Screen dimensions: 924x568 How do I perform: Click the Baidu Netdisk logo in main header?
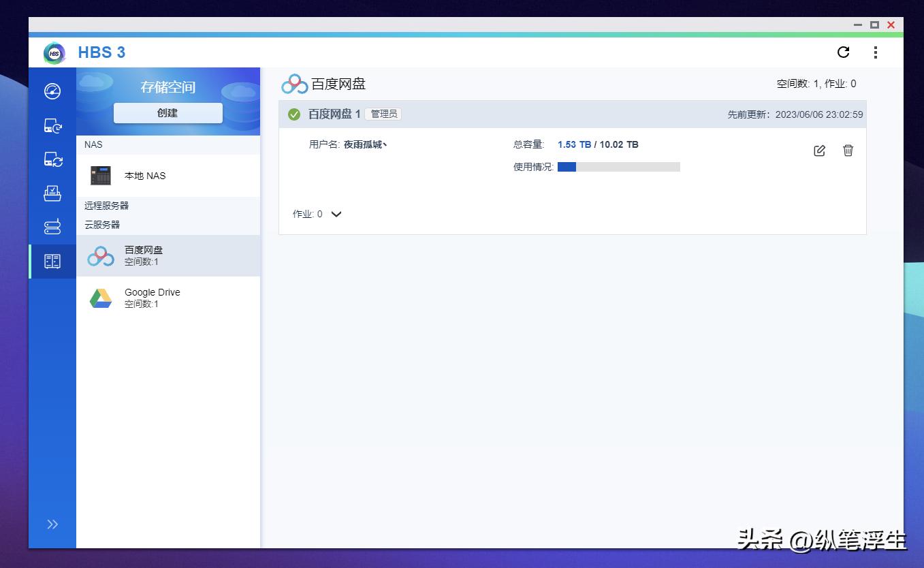click(x=295, y=84)
